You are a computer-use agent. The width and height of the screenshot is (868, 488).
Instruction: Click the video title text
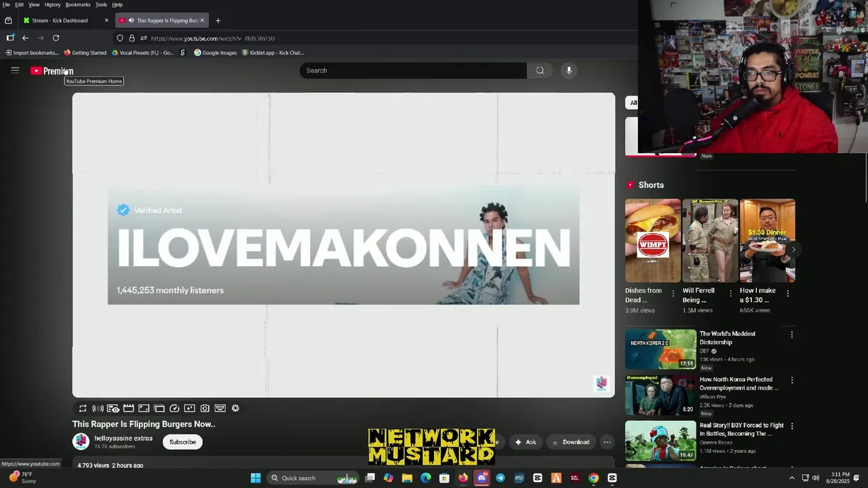pos(144,424)
